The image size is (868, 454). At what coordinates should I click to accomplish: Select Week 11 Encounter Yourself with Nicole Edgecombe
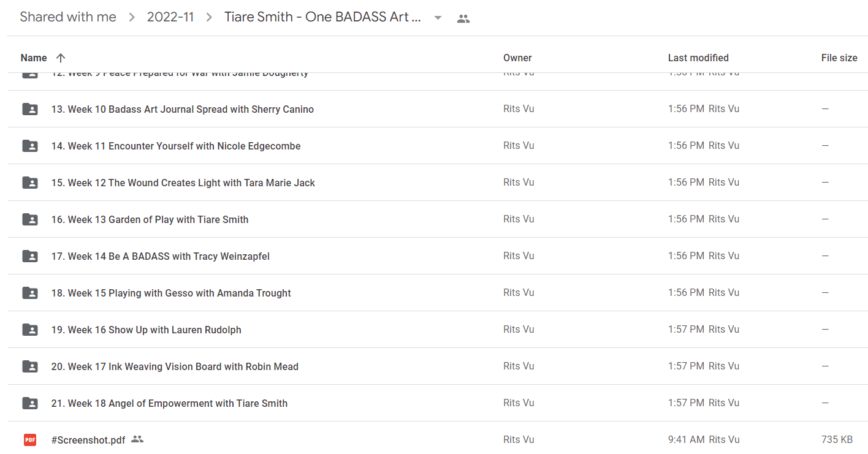(438, 146)
